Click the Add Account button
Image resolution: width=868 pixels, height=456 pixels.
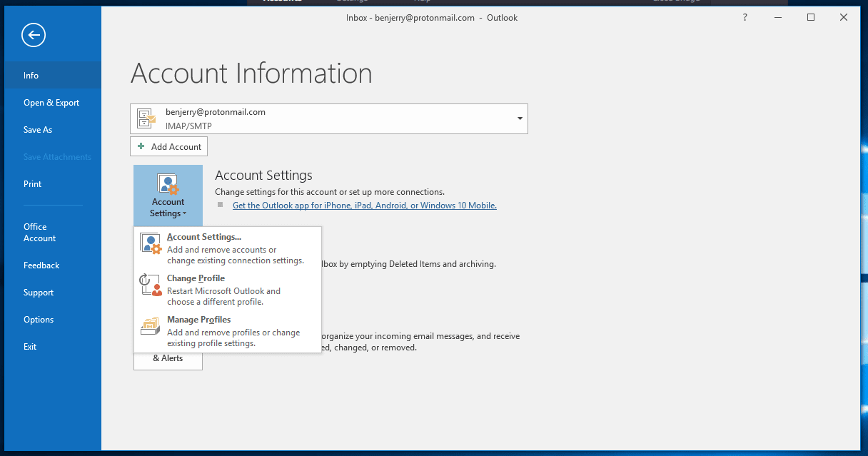click(168, 146)
